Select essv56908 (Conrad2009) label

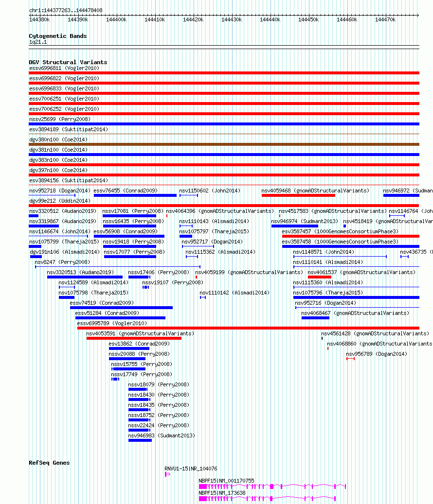(126, 231)
